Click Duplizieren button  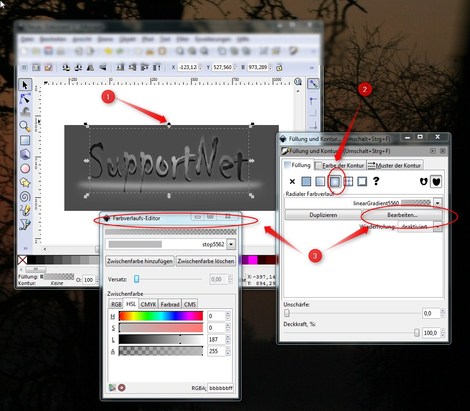coord(323,215)
